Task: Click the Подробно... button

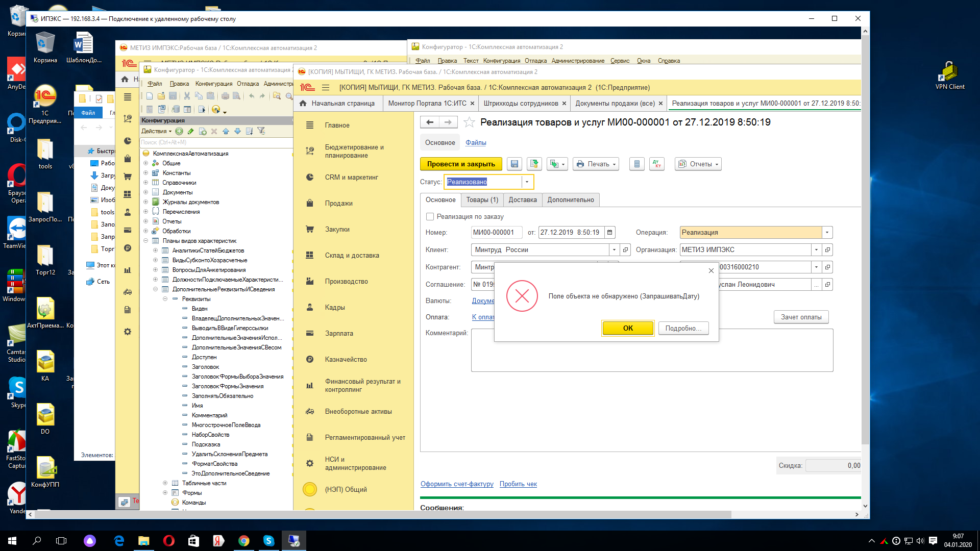Action: pos(683,329)
